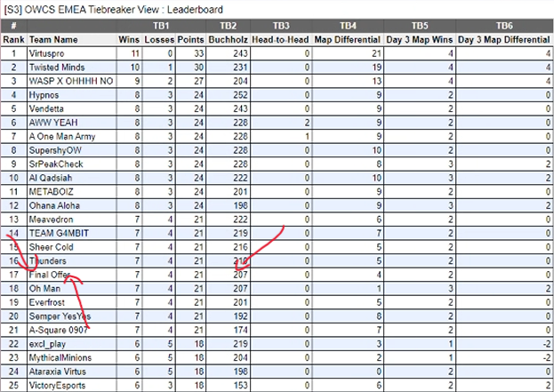Select the TEAM G4MBIT cell
The image size is (554, 392).
(72, 233)
